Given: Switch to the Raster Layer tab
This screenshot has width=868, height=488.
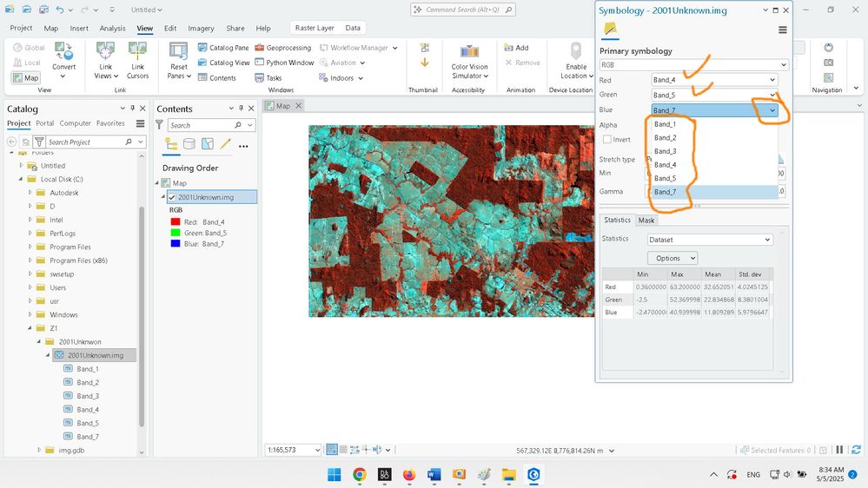Looking at the screenshot, I should point(315,28).
